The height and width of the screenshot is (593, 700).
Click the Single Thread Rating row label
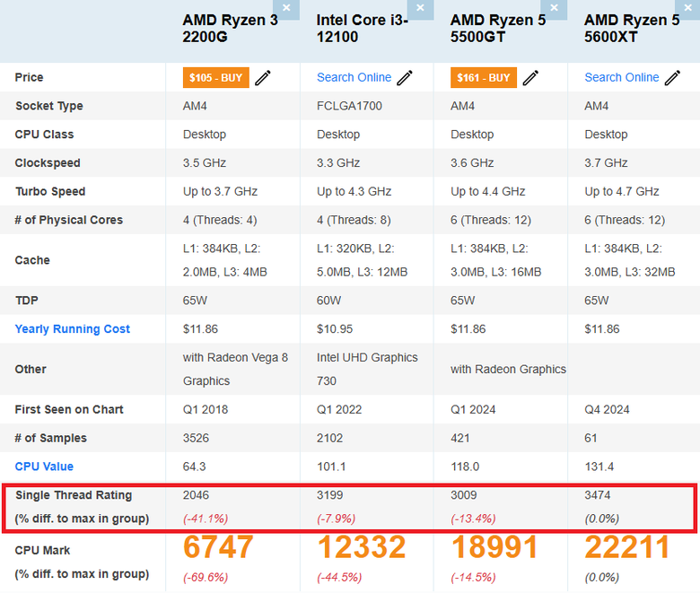click(74, 495)
